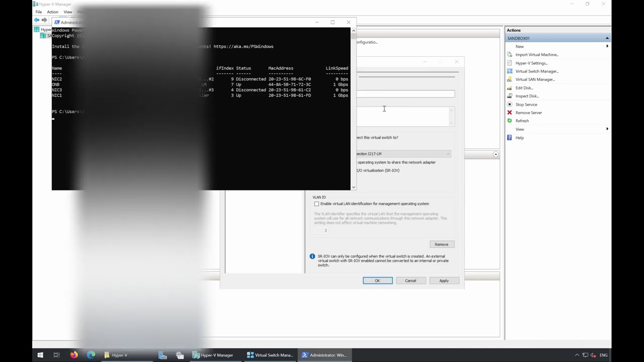
Task: Click NIC3 adapter name in PowerShell
Action: 57,90
